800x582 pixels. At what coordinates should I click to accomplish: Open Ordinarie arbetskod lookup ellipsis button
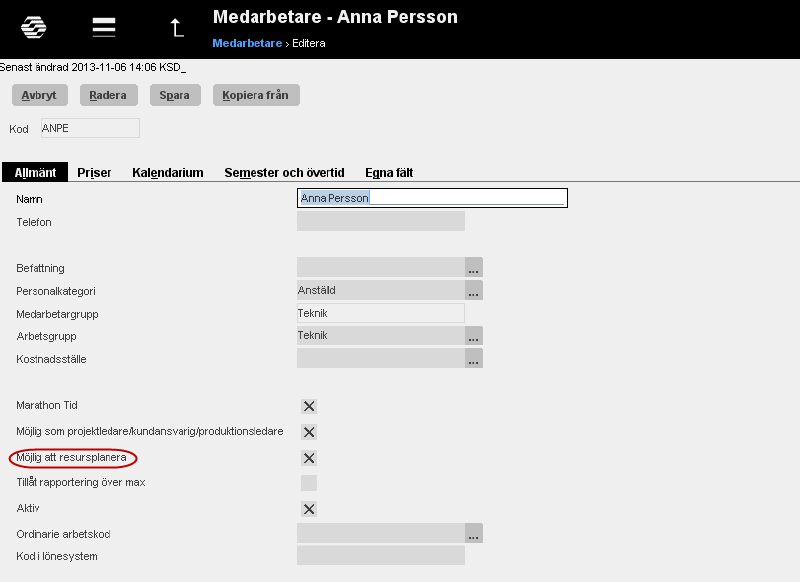473,534
